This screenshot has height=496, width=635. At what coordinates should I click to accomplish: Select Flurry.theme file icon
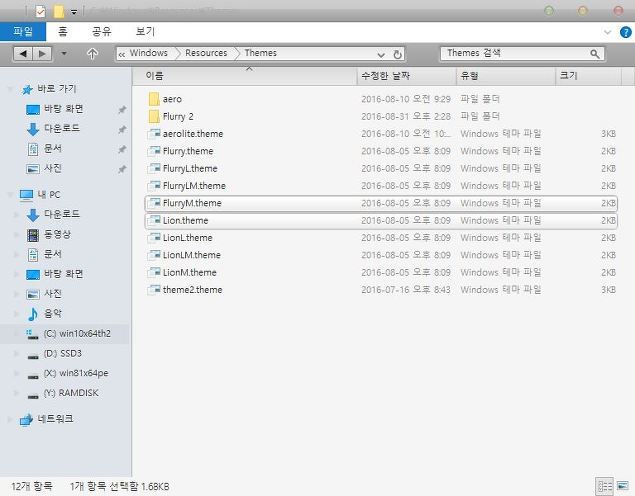pyautogui.click(x=154, y=151)
